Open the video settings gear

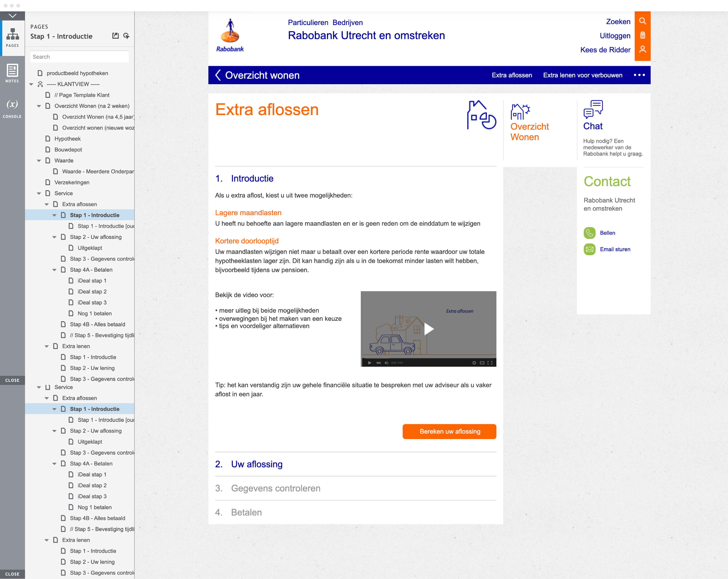474,363
